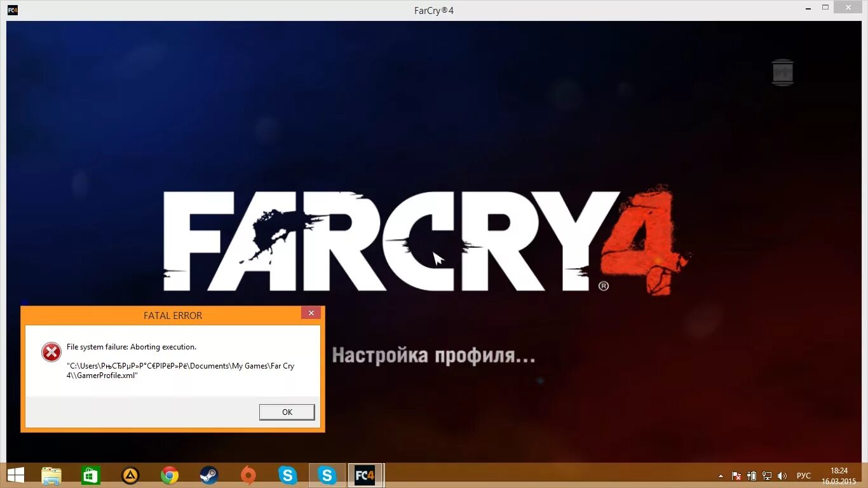Launch Google Chrome from the taskbar

point(170,475)
